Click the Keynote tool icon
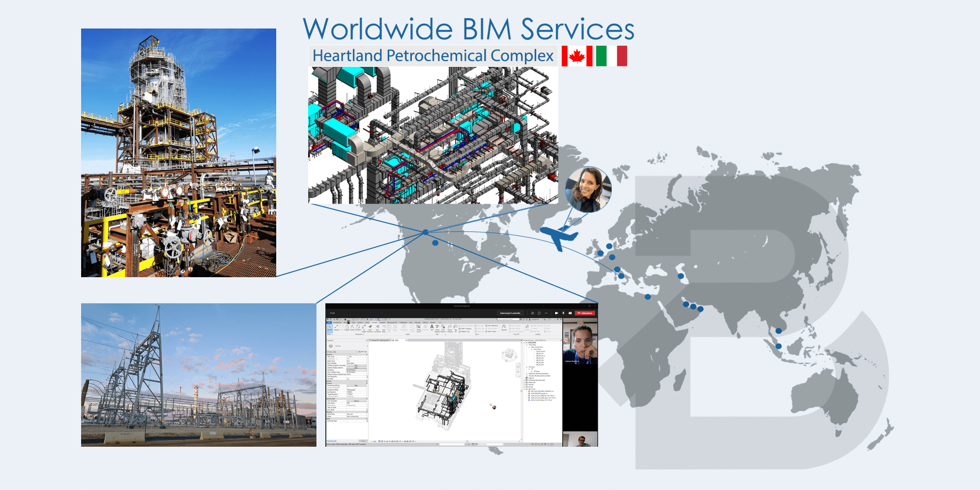This screenshot has width=980, height=490. tap(504, 327)
